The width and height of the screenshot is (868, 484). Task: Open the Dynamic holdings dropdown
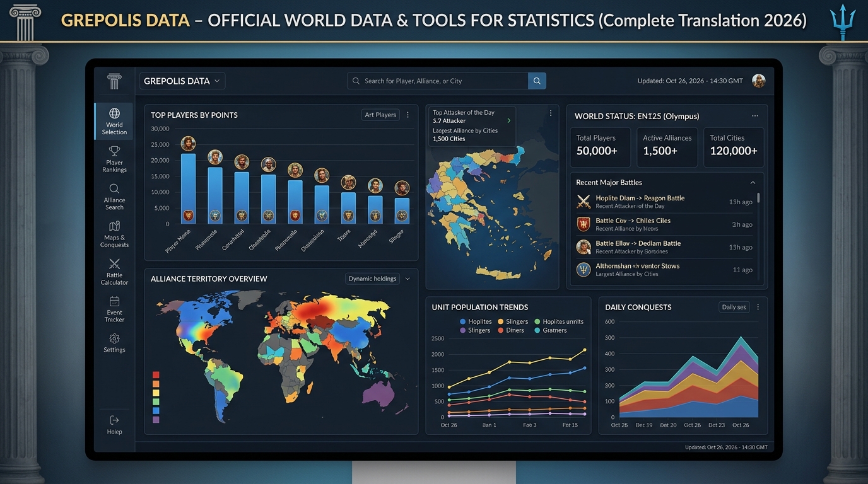378,279
